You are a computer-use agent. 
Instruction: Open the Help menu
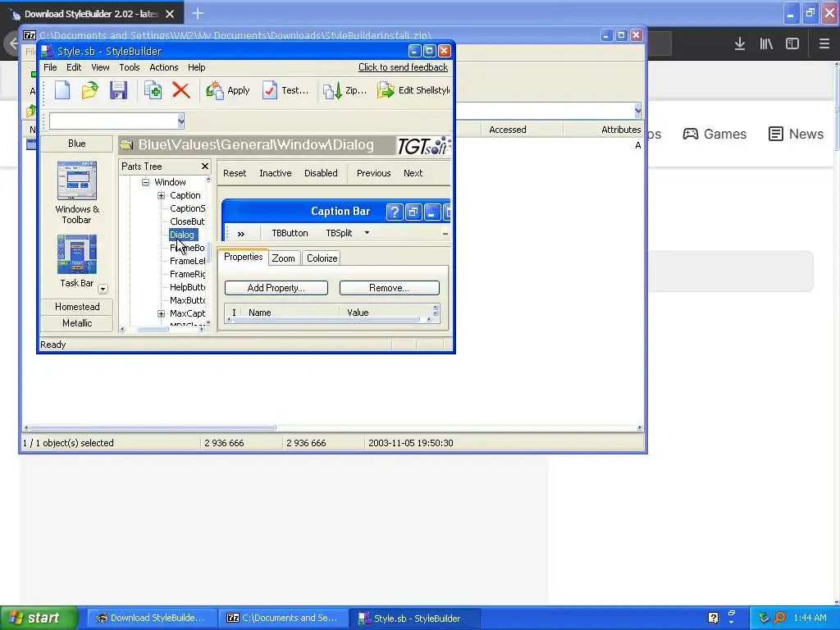(197, 67)
